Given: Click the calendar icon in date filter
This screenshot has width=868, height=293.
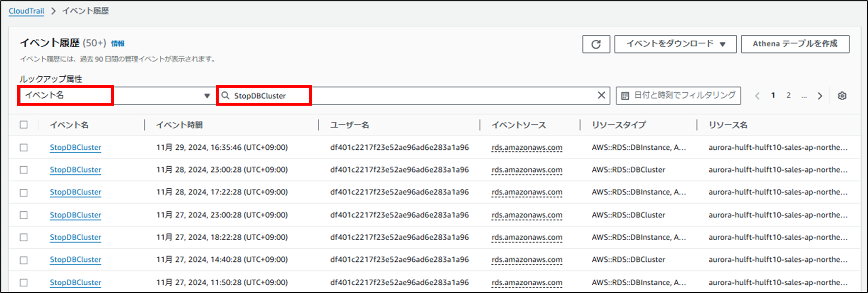Looking at the screenshot, I should (625, 96).
